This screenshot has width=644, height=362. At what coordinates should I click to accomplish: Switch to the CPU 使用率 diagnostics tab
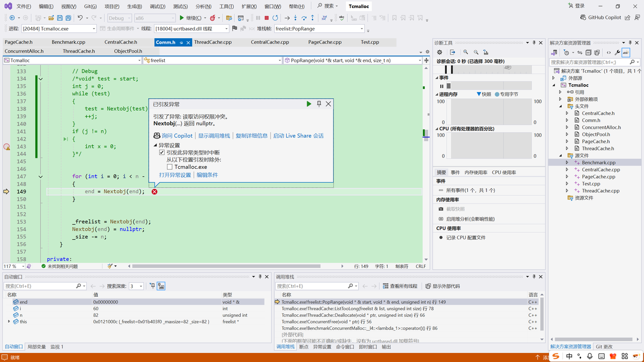pyautogui.click(x=504, y=172)
